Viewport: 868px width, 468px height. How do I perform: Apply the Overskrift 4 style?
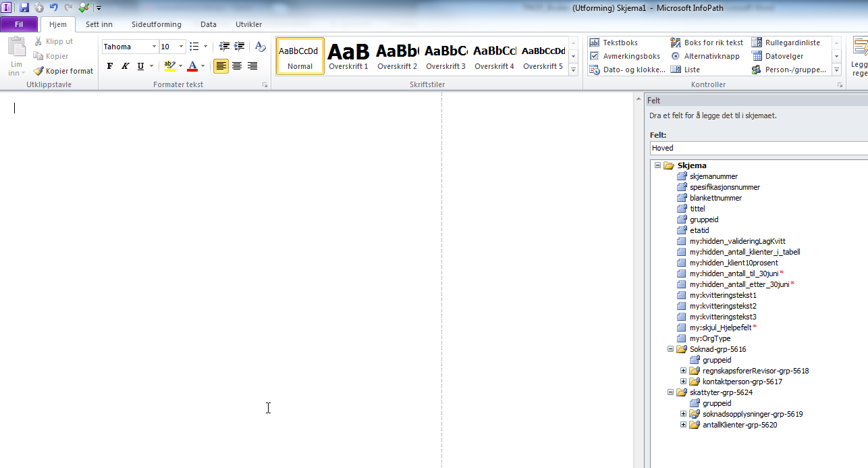click(x=494, y=56)
